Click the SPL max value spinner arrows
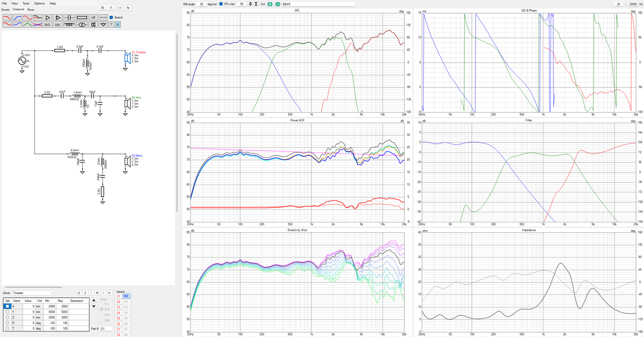The image size is (644, 337). pos(251,4)
